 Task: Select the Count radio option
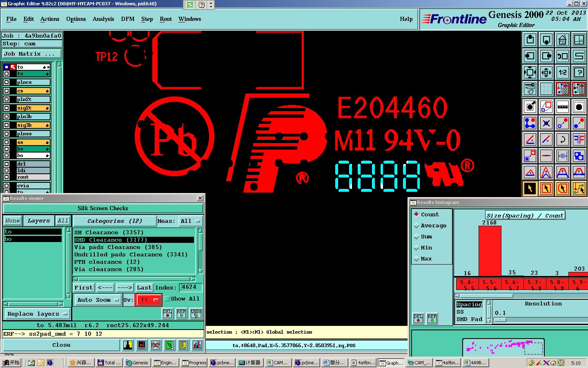point(416,214)
